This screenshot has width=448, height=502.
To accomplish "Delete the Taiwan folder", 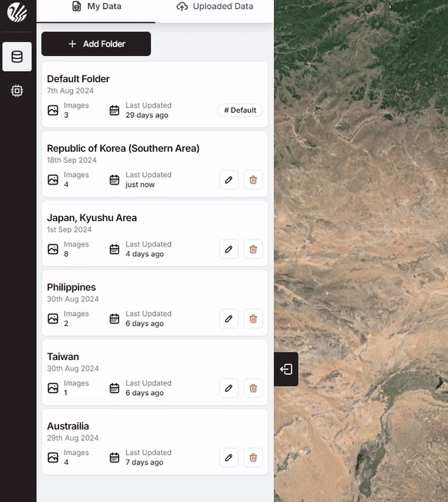I will pyautogui.click(x=253, y=388).
